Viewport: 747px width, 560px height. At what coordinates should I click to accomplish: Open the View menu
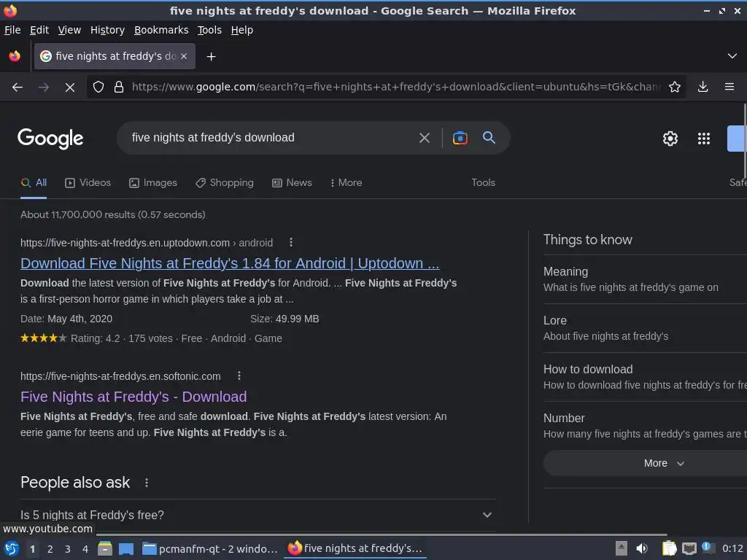coord(69,30)
